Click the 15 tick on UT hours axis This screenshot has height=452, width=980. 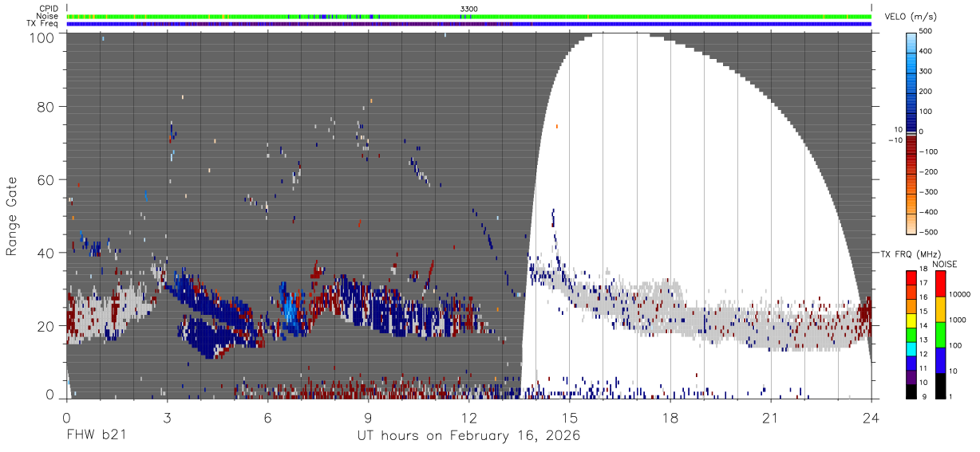[570, 417]
